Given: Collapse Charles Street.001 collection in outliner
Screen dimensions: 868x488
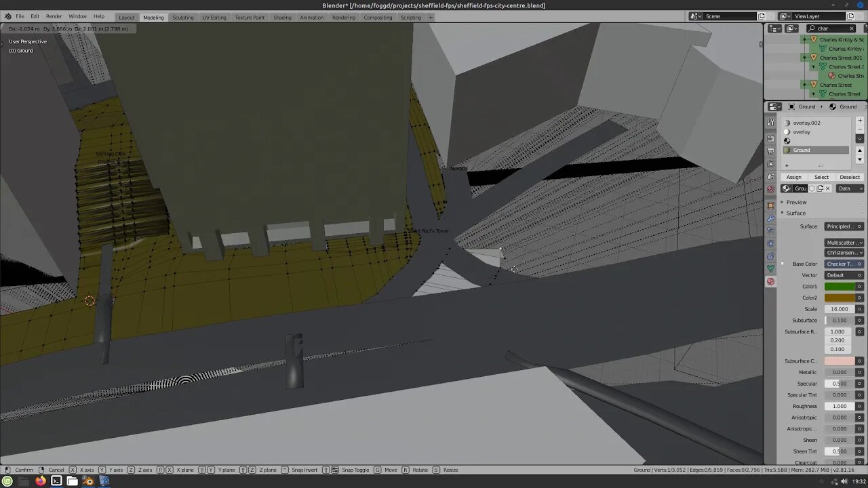Looking at the screenshot, I should 805,58.
